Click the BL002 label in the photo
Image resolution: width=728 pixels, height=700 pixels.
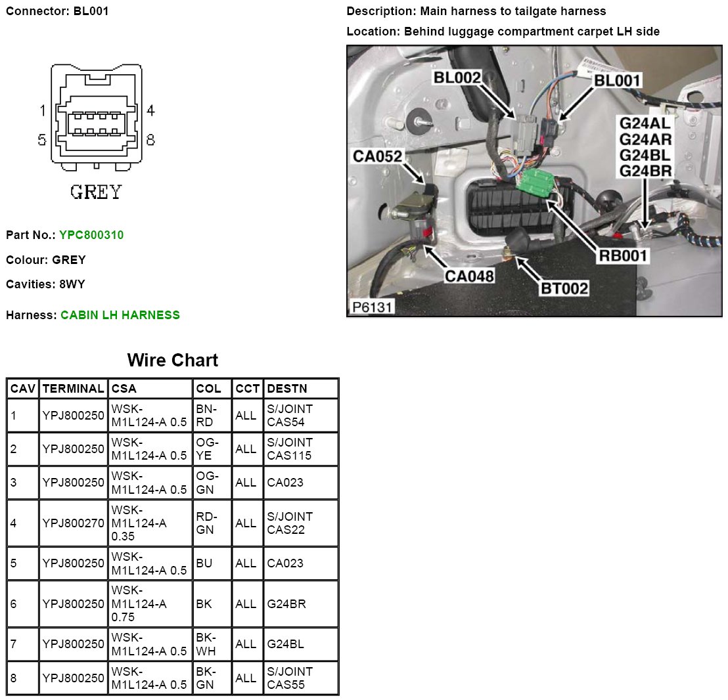pyautogui.click(x=457, y=77)
